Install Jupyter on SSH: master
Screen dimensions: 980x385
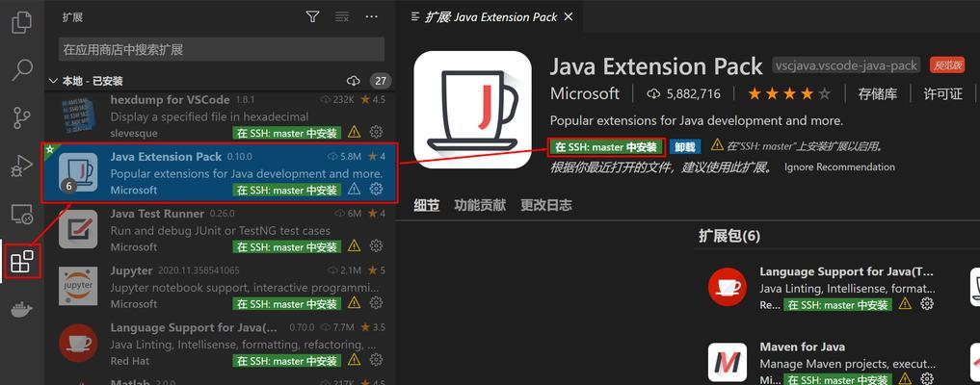coord(287,304)
